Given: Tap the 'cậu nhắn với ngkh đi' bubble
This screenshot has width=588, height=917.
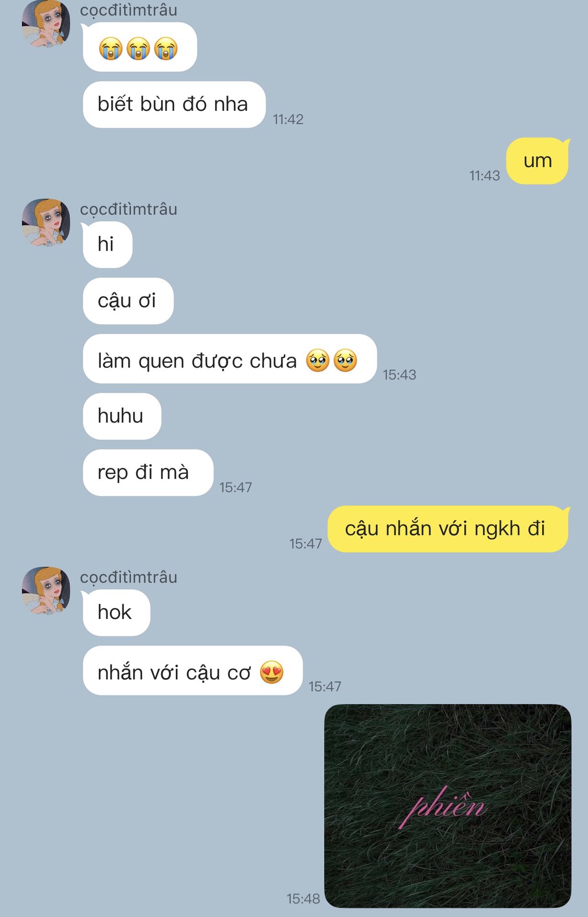Looking at the screenshot, I should click(449, 529).
